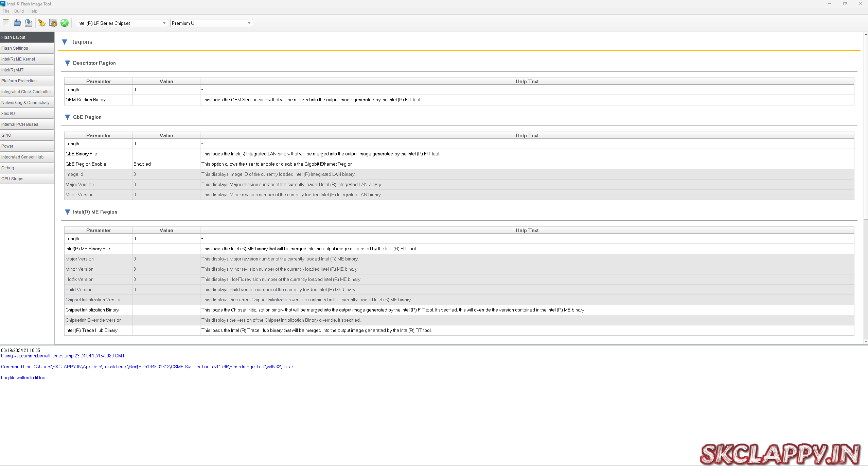This screenshot has height=473, width=868.
Task: Click the GbE Region Enable value cell
Action: click(166, 164)
